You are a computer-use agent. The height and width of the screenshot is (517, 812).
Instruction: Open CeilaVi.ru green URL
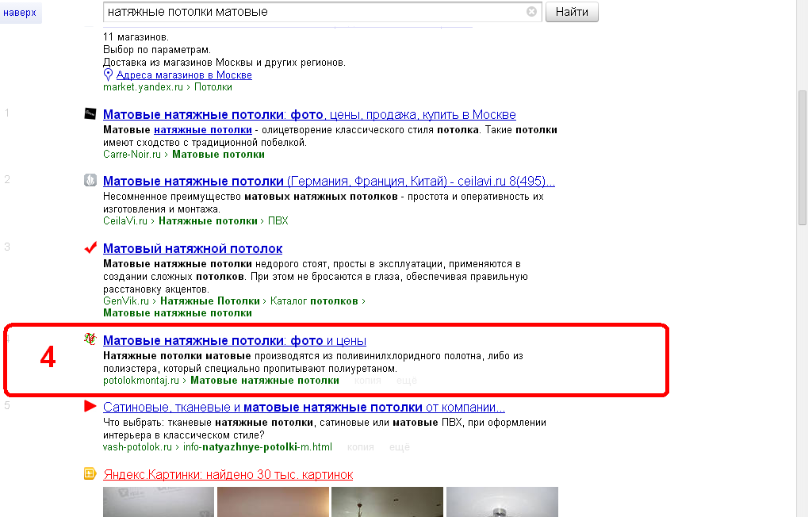124,221
